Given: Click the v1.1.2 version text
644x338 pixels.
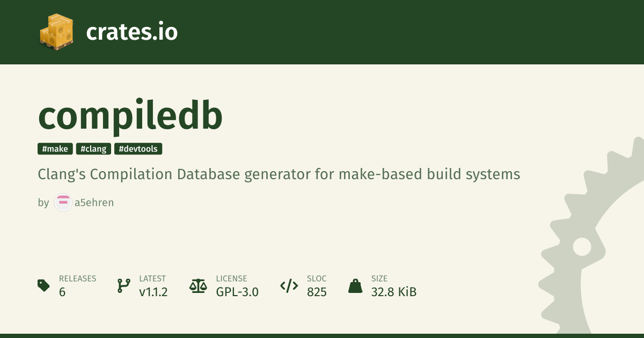Looking at the screenshot, I should 153,292.
